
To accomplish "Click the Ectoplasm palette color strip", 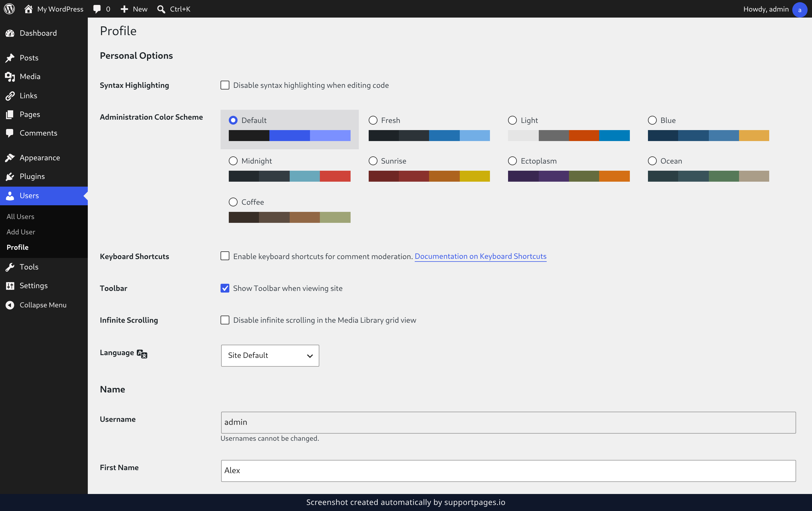I will click(568, 176).
